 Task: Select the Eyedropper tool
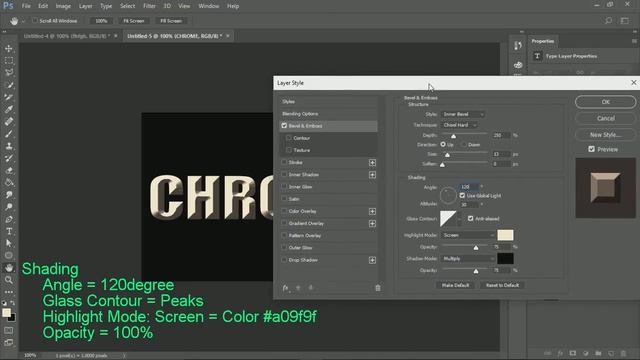pyautogui.click(x=9, y=109)
